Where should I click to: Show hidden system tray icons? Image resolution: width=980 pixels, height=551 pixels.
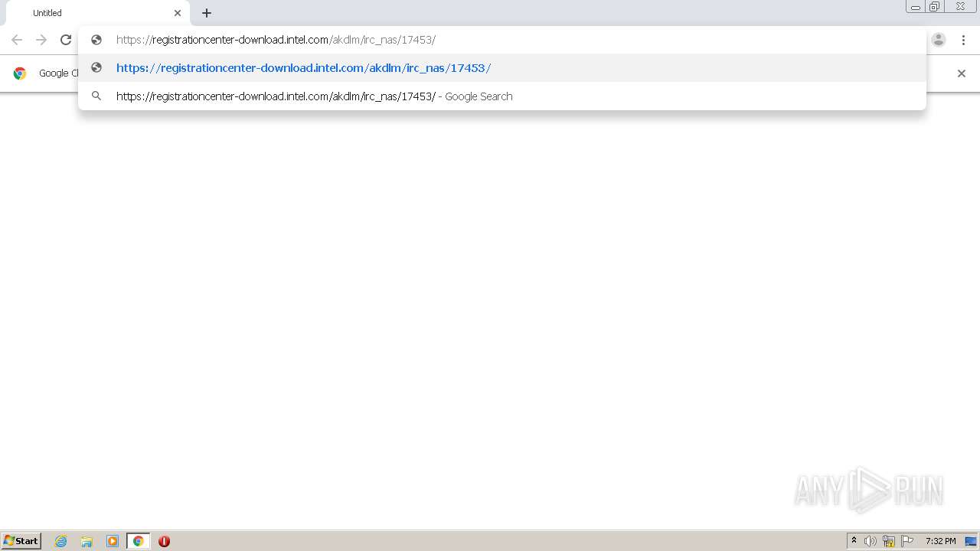[x=854, y=541]
